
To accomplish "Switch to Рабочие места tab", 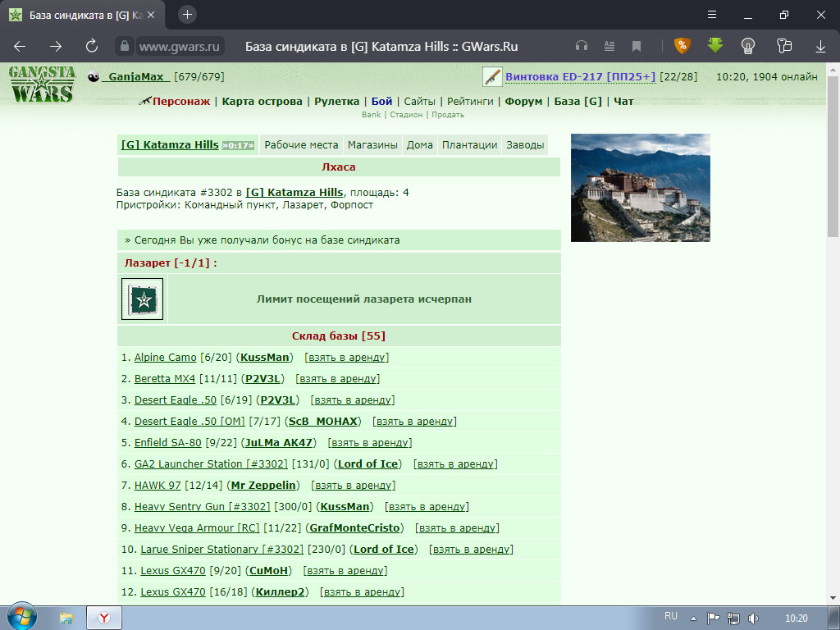I will (301, 144).
